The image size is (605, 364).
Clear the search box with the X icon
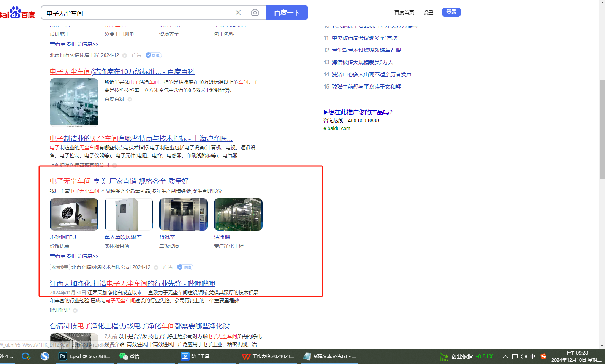click(x=238, y=13)
